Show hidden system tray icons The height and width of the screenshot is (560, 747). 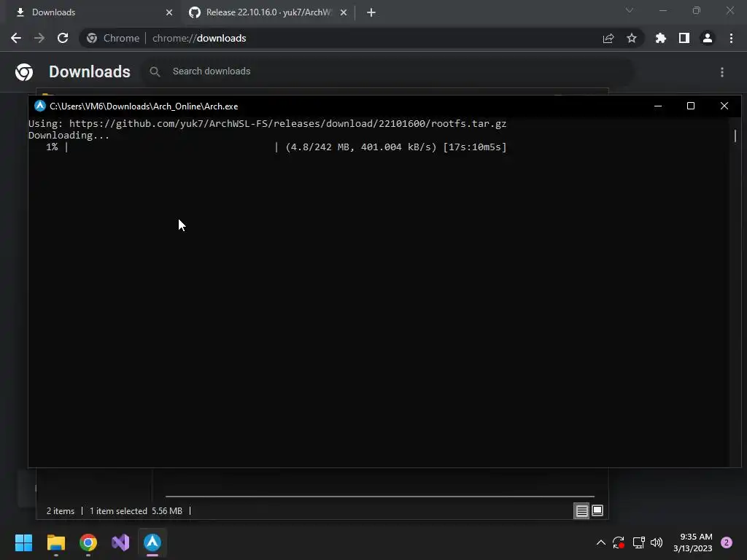(x=601, y=542)
